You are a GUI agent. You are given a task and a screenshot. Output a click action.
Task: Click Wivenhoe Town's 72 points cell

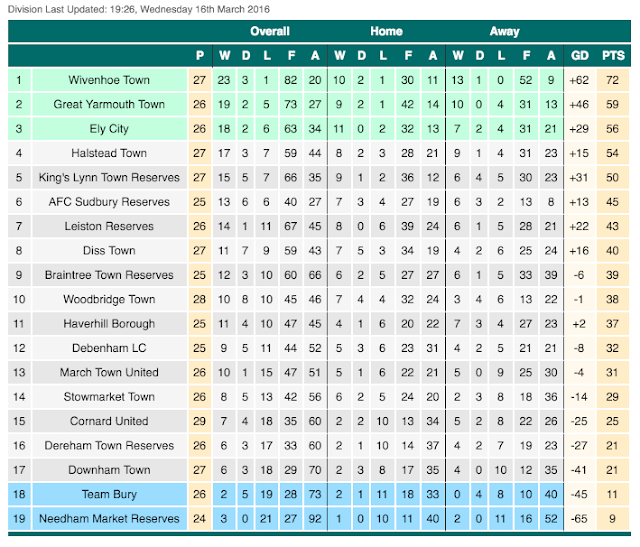(x=612, y=80)
